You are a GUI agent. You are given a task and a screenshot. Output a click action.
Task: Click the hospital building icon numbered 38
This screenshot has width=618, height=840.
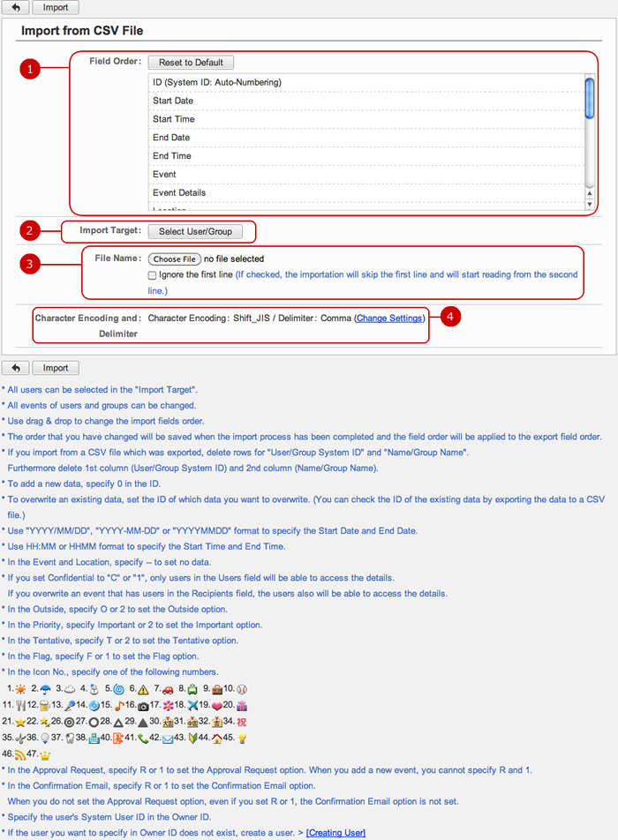94,739
